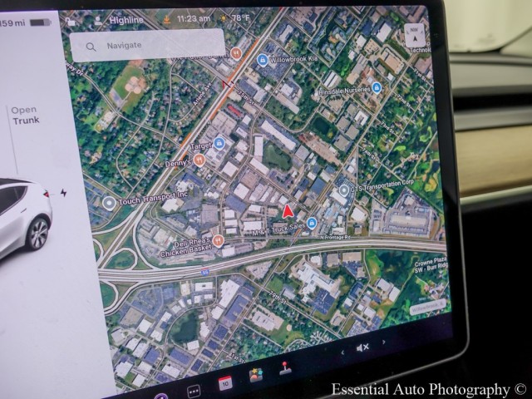
Task: Tap the unlocked padlock status icon
Action: click(x=70, y=22)
